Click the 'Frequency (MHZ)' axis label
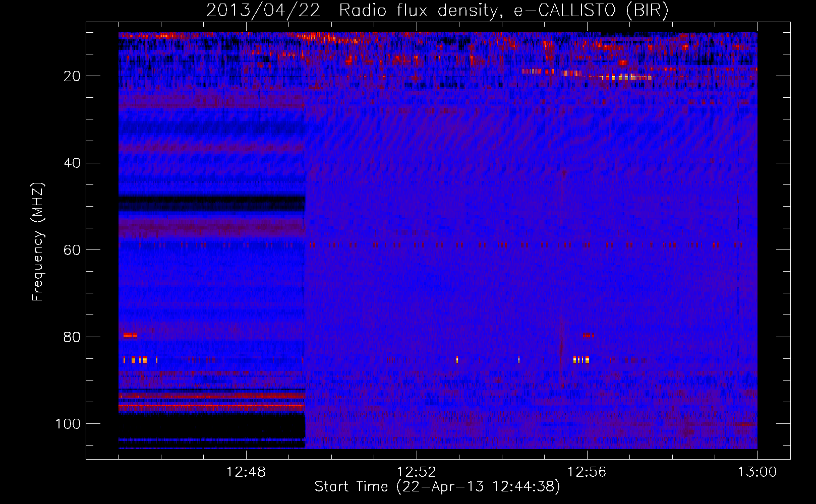 (38, 241)
